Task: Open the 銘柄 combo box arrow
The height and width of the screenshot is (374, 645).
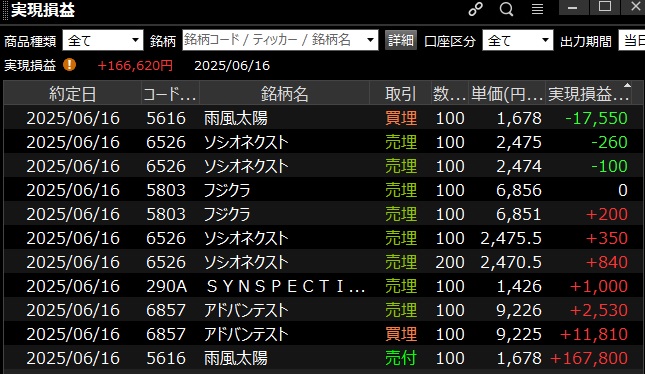Action: tap(371, 40)
